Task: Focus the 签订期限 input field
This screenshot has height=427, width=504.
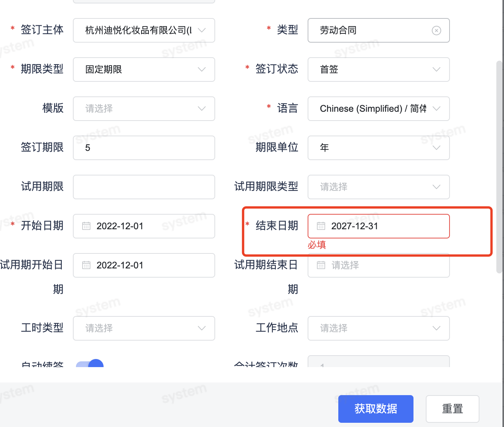Action: click(x=144, y=148)
